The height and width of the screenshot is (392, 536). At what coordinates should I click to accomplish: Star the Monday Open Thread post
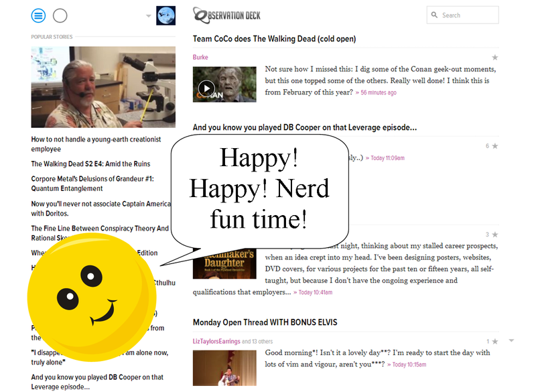point(494,341)
